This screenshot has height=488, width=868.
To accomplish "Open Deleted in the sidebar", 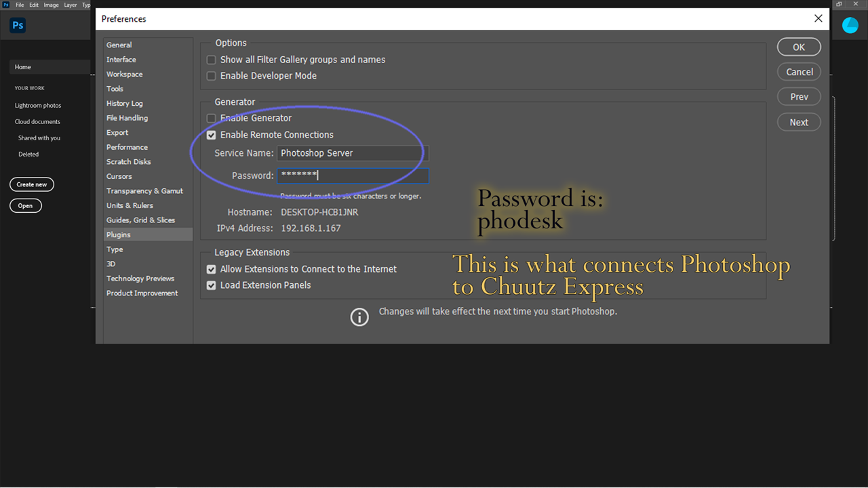I will point(28,155).
